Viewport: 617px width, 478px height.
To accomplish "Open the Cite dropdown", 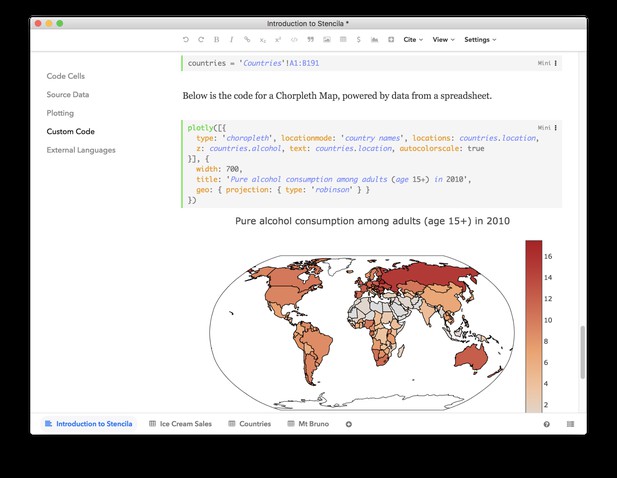I will (413, 40).
